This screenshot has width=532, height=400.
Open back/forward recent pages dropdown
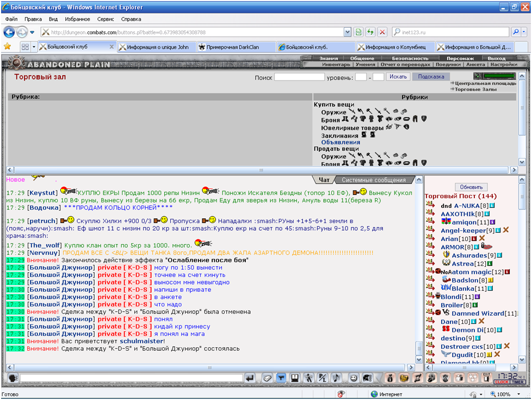click(32, 32)
